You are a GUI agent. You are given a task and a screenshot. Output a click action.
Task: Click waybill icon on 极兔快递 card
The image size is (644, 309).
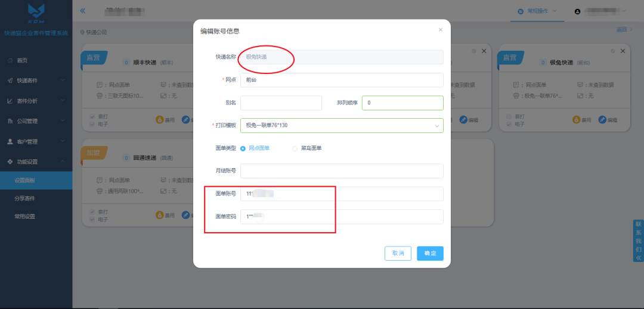516,85
